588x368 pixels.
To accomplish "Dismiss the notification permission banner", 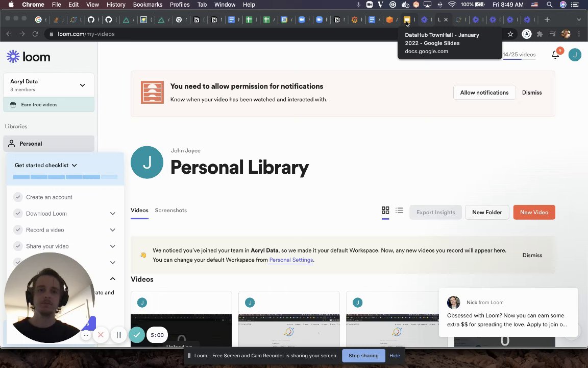I will click(x=532, y=93).
